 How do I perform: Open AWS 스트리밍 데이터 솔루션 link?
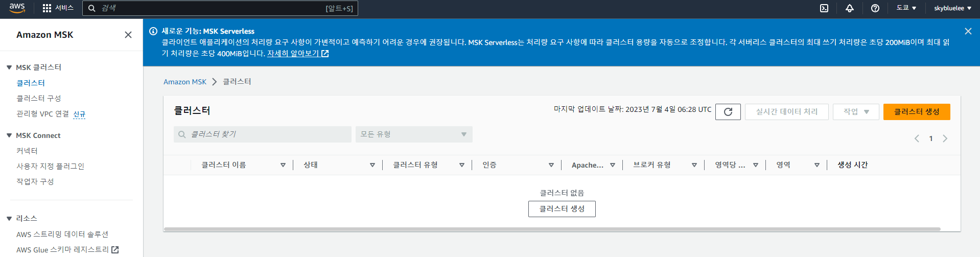[x=62, y=234]
